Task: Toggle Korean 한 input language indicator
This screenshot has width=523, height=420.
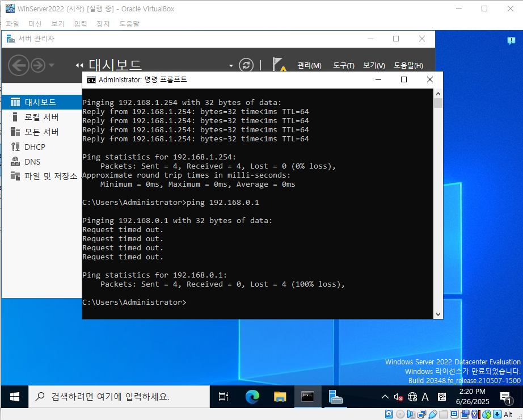Action: [x=442, y=397]
